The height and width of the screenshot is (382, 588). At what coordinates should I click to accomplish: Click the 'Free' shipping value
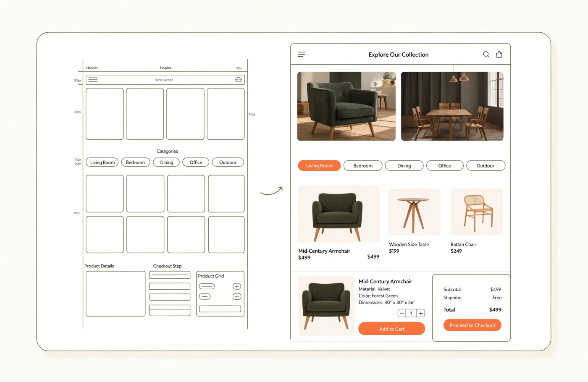(x=497, y=298)
